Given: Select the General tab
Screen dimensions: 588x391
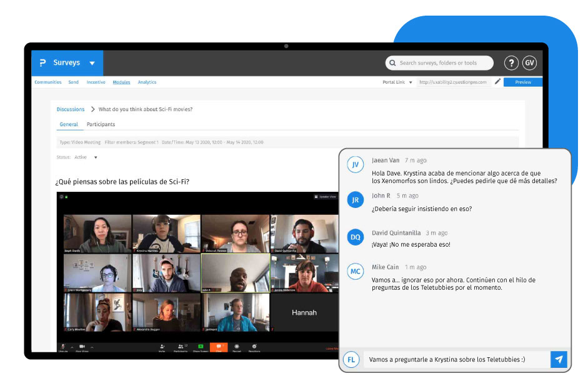Looking at the screenshot, I should tap(69, 124).
